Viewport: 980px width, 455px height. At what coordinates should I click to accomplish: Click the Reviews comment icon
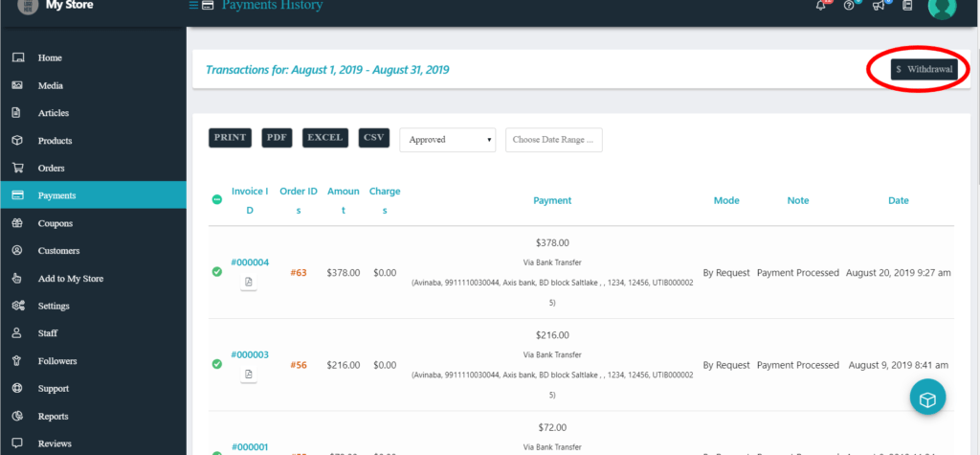click(x=17, y=444)
